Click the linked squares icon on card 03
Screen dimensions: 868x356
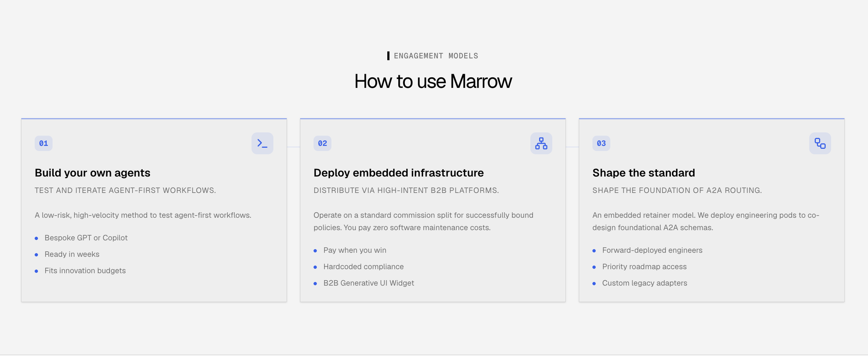(820, 143)
